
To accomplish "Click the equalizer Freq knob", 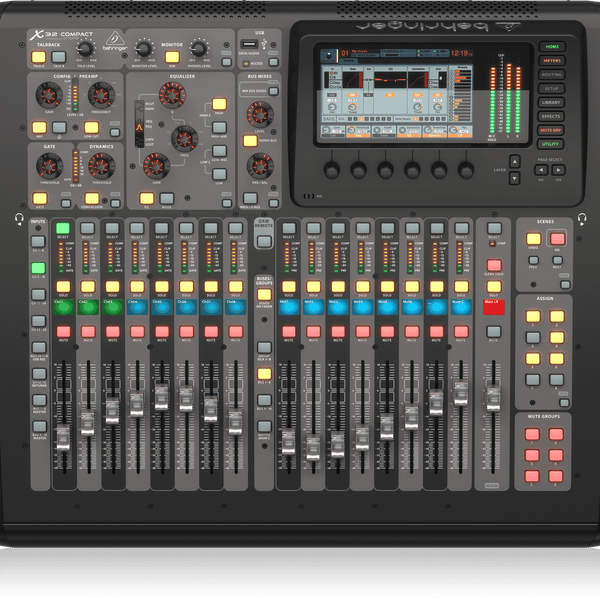I will click(184, 139).
